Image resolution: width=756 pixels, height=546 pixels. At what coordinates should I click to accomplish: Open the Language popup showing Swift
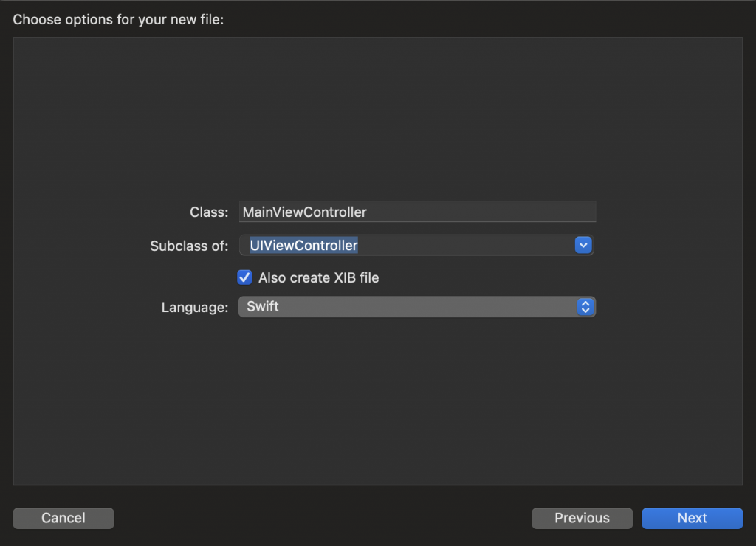(416, 307)
